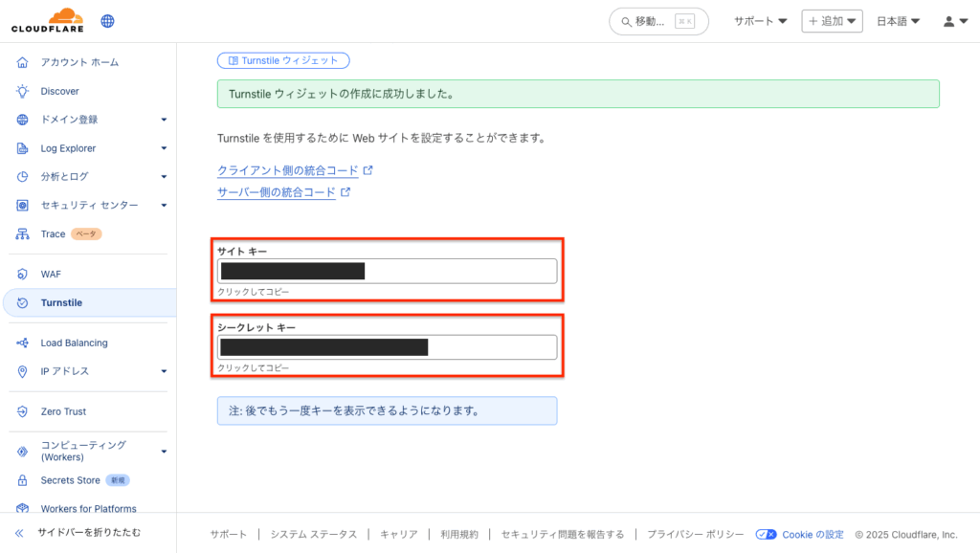Expand the IP アドレス submenu arrow
The image size is (980, 553).
click(164, 371)
